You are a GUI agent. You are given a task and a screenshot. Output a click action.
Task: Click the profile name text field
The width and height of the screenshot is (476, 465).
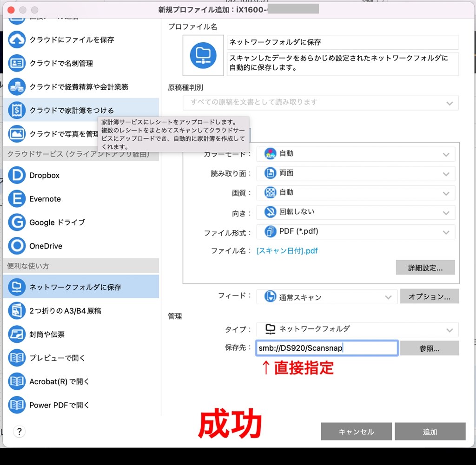pos(343,42)
